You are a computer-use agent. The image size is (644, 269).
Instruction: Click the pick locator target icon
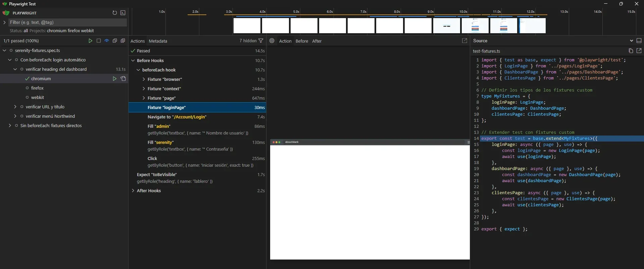coord(272,41)
